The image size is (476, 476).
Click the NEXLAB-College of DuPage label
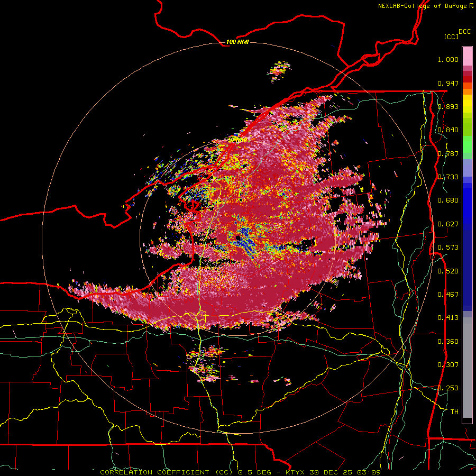[422, 6]
